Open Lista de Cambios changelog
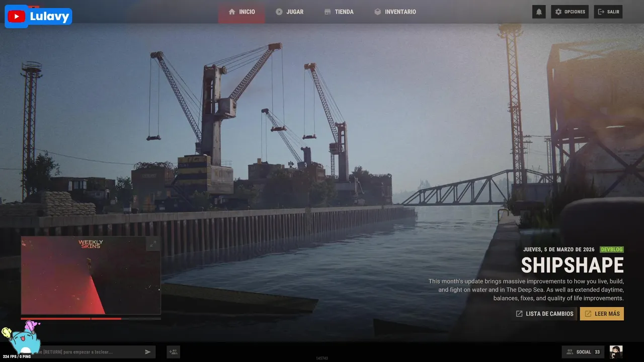The height and width of the screenshot is (362, 644). click(x=544, y=314)
